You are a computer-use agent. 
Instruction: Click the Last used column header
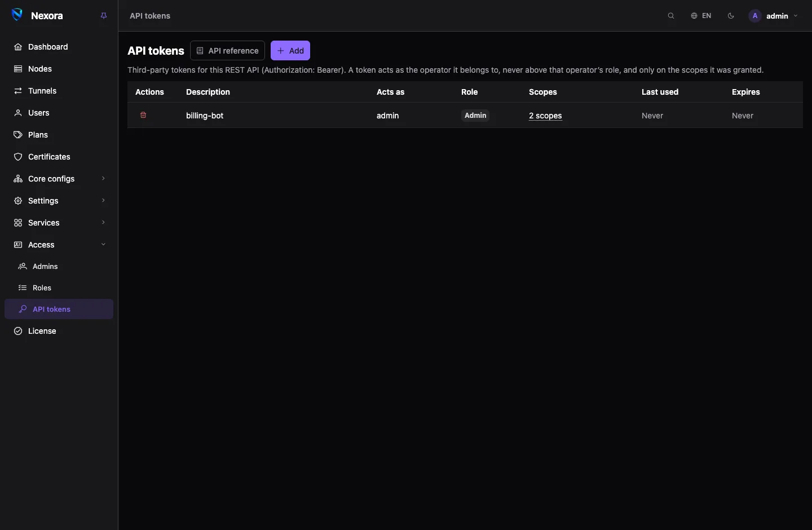[x=660, y=92]
